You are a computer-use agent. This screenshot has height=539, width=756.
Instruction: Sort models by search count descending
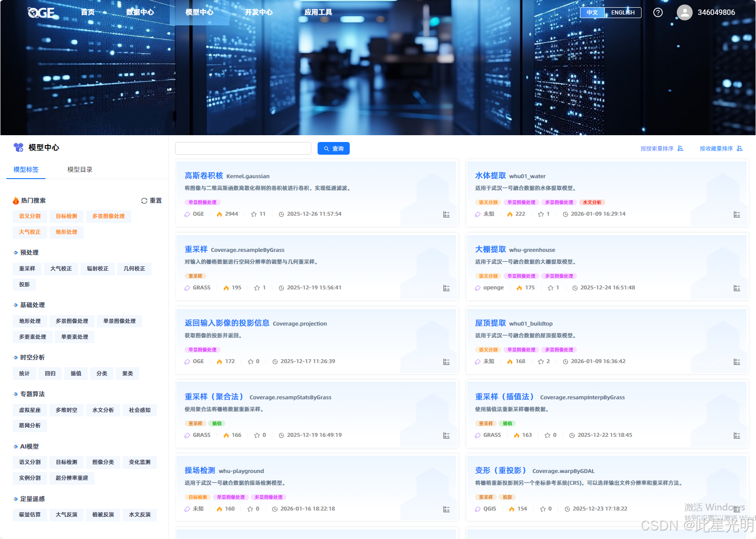[662, 148]
